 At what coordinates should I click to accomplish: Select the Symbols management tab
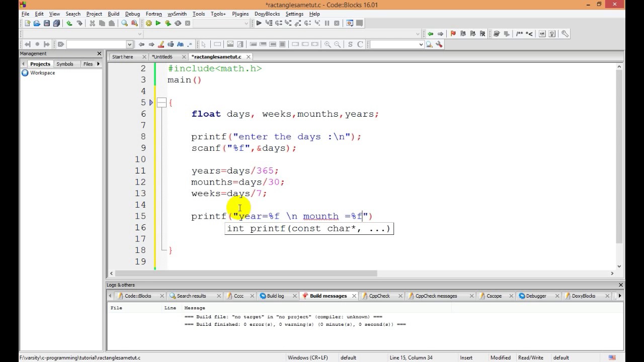tap(65, 64)
